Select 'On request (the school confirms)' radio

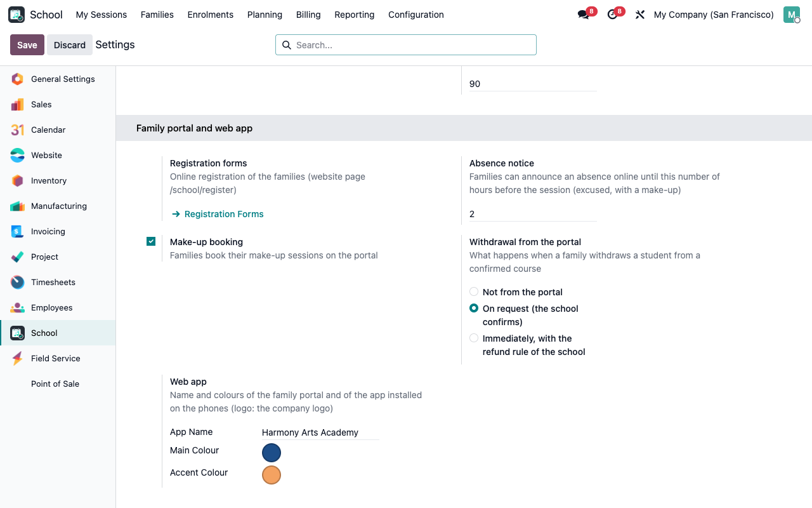(x=474, y=308)
